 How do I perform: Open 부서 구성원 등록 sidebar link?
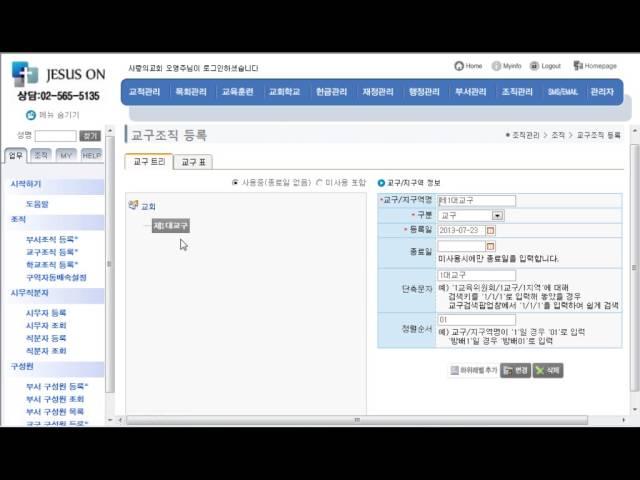click(x=57, y=386)
